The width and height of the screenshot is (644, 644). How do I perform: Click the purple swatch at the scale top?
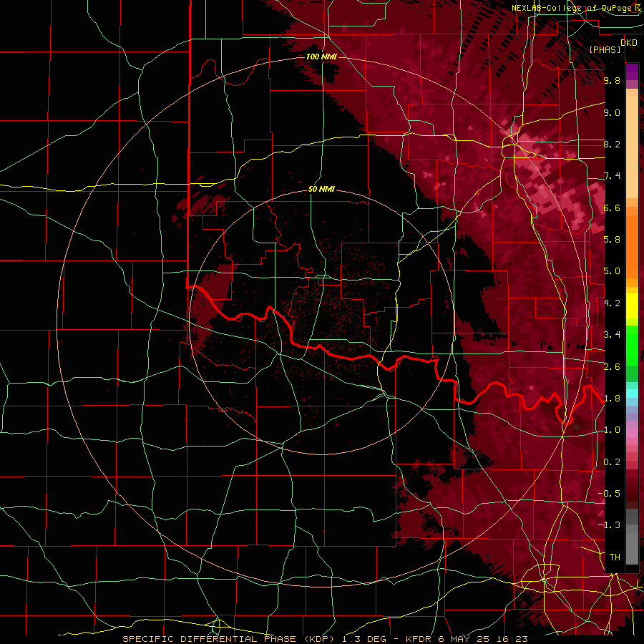click(x=632, y=72)
